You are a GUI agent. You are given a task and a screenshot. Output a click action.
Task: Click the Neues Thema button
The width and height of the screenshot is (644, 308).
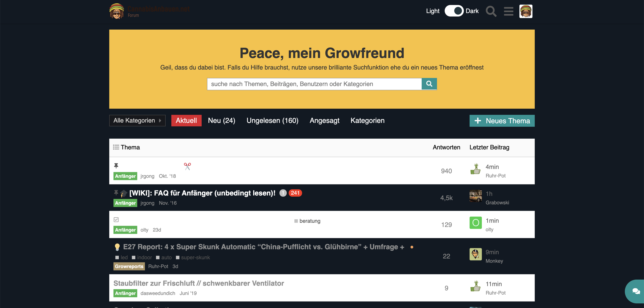(502, 121)
